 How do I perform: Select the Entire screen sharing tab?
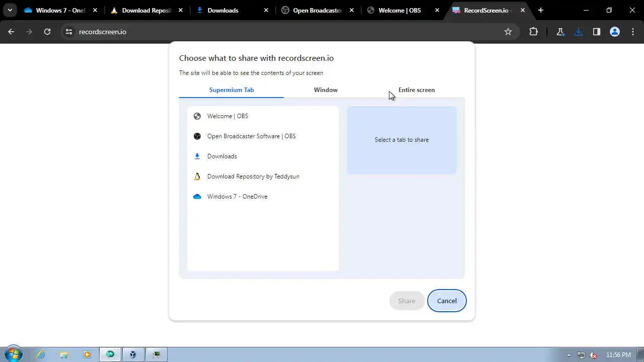tap(417, 90)
